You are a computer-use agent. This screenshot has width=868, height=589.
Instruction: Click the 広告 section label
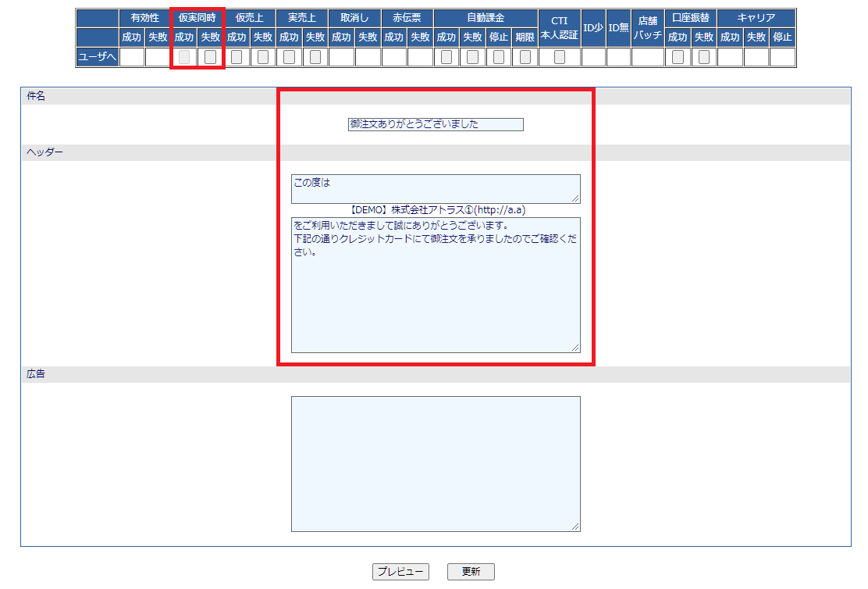pos(36,374)
